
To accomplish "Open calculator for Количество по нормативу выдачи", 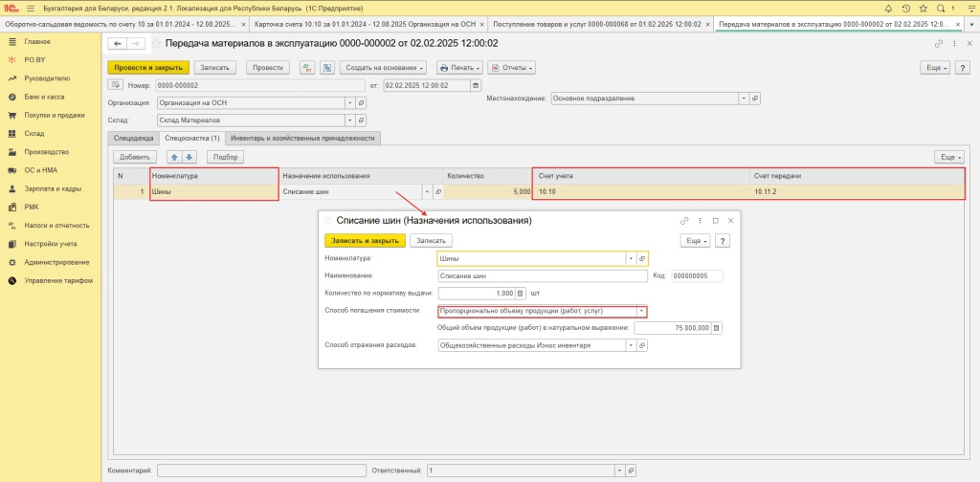I will coord(520,293).
